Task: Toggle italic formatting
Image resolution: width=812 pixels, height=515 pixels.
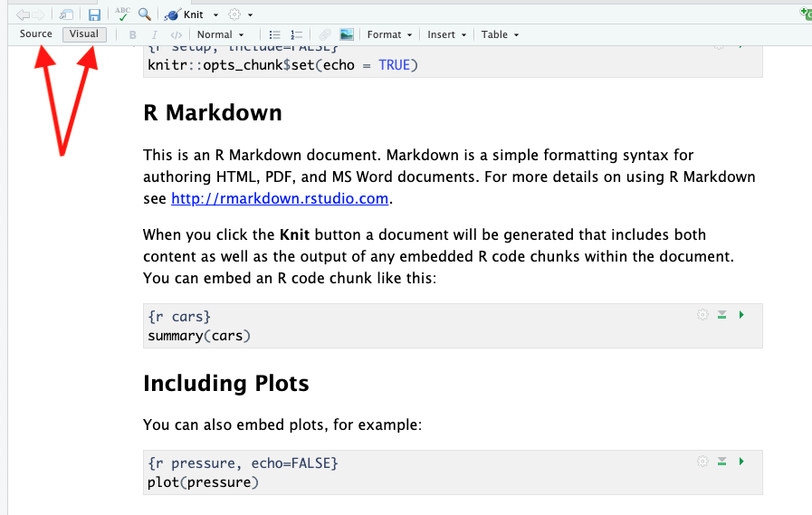Action: pyautogui.click(x=154, y=34)
